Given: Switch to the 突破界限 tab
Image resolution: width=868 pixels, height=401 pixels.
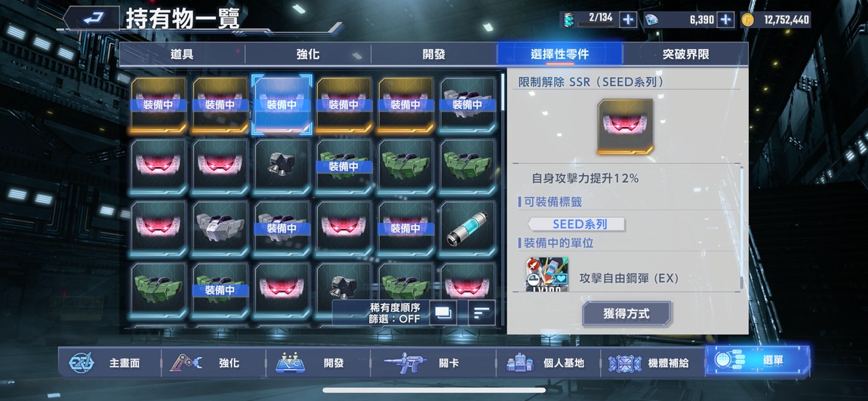Looking at the screenshot, I should [685, 54].
